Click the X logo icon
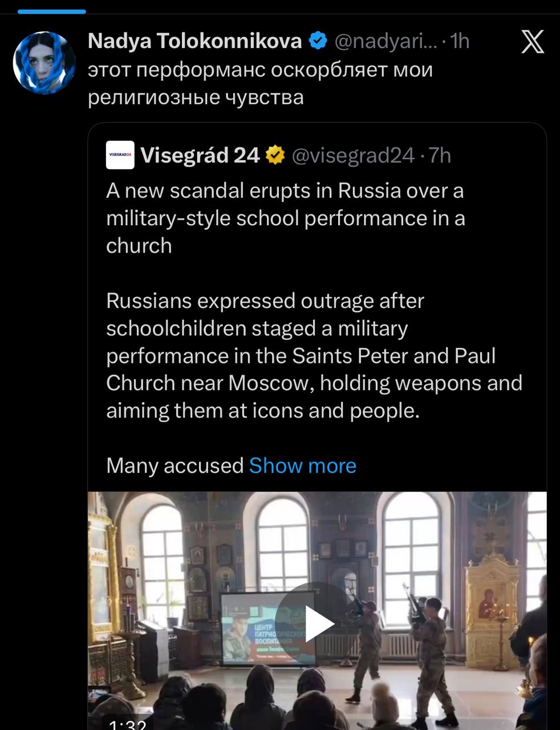The width and height of the screenshot is (560, 730). click(533, 42)
